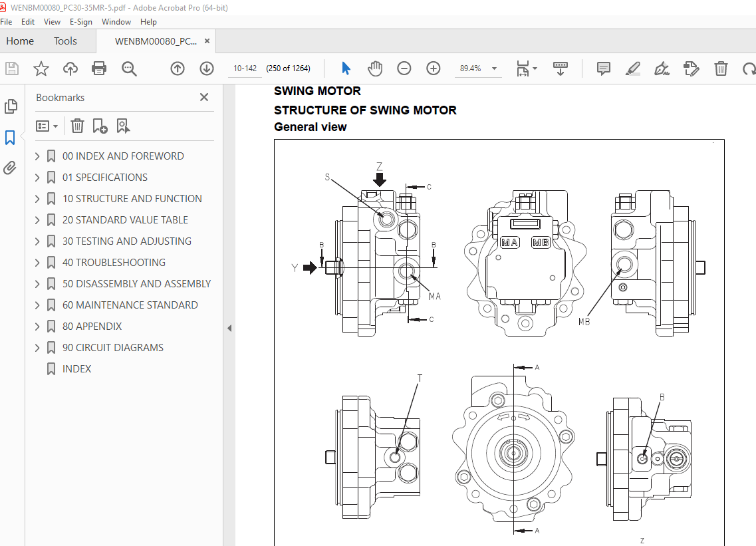756x546 pixels.
Task: Jump to 80 APPENDIX bookmark
Action: pos(92,327)
